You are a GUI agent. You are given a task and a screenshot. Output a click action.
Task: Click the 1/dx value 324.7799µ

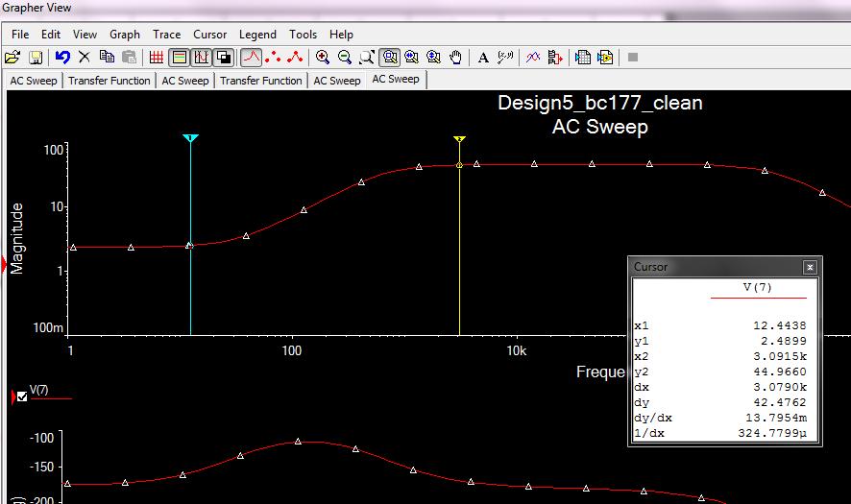tap(772, 434)
